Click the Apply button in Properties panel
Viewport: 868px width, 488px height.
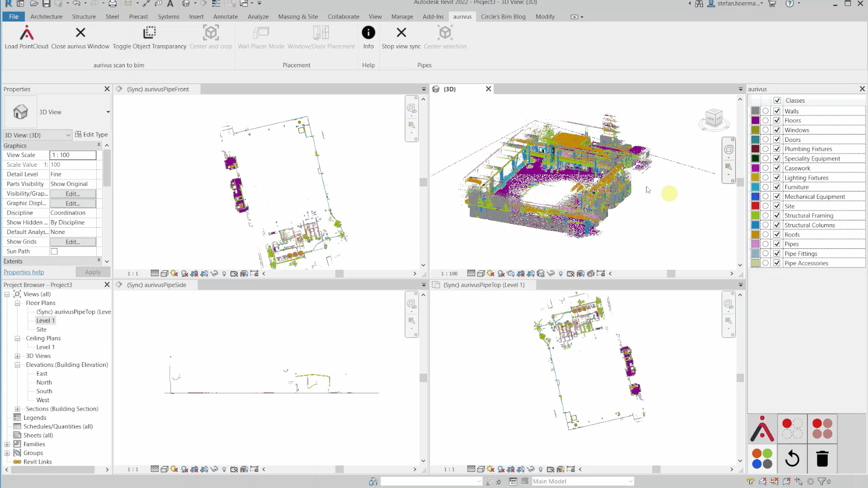pos(92,272)
